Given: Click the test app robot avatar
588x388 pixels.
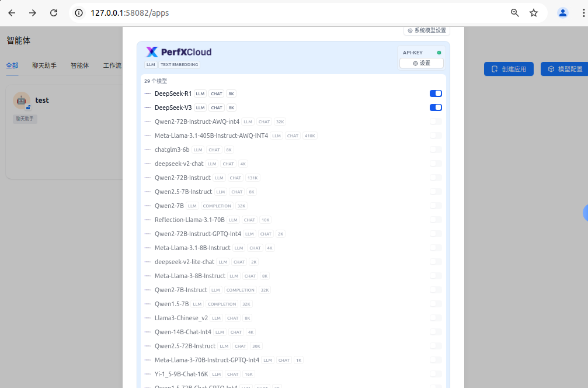Looking at the screenshot, I should coord(22,100).
